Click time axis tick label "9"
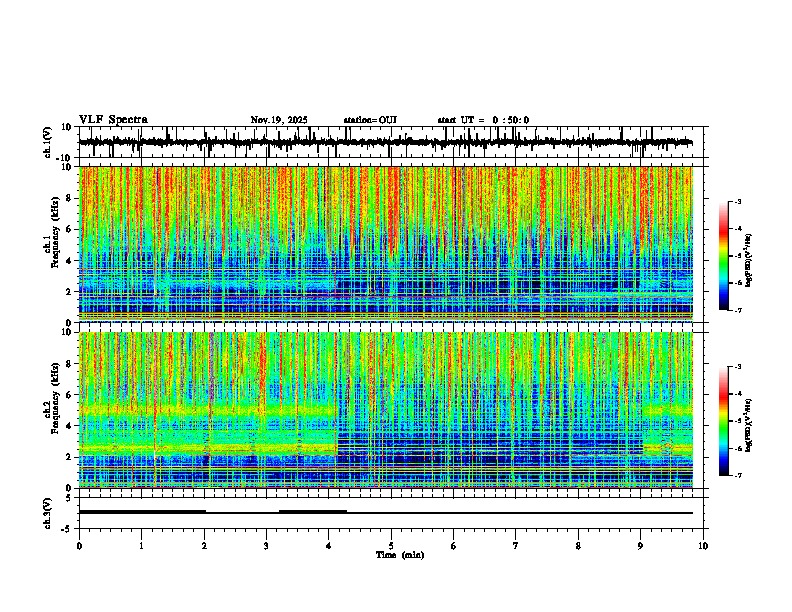Screen dimensions: 792x612 point(640,546)
